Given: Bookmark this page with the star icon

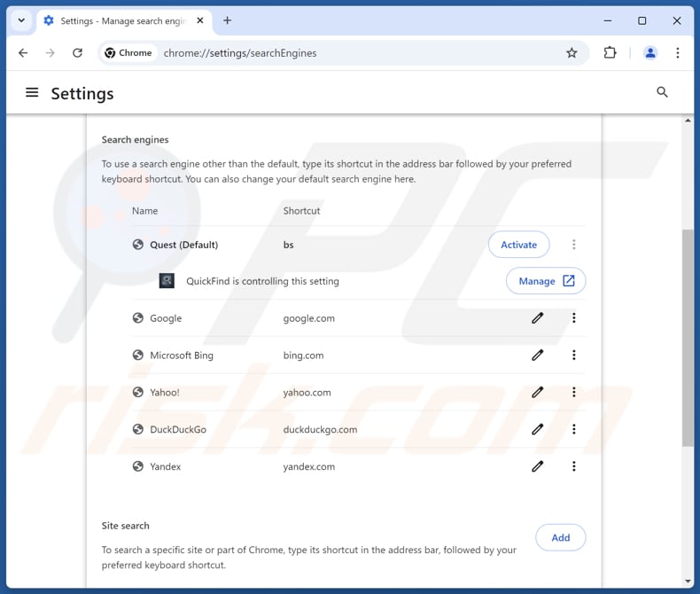Looking at the screenshot, I should point(572,52).
